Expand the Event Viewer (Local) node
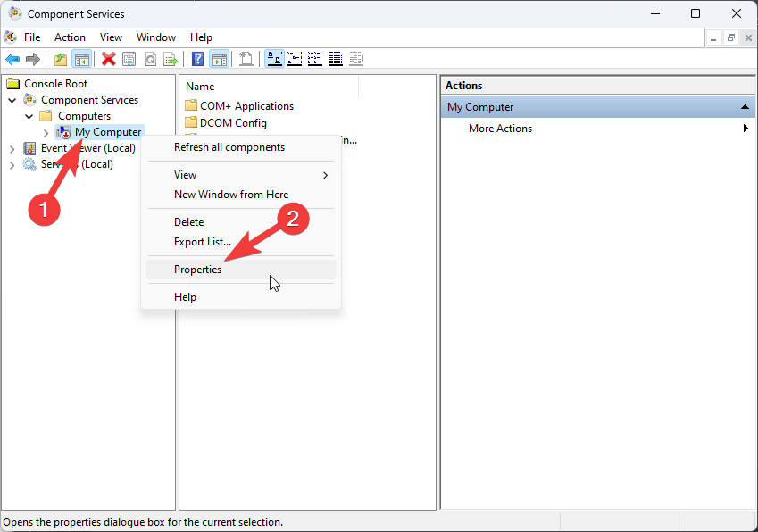The width and height of the screenshot is (758, 532). click(x=12, y=148)
